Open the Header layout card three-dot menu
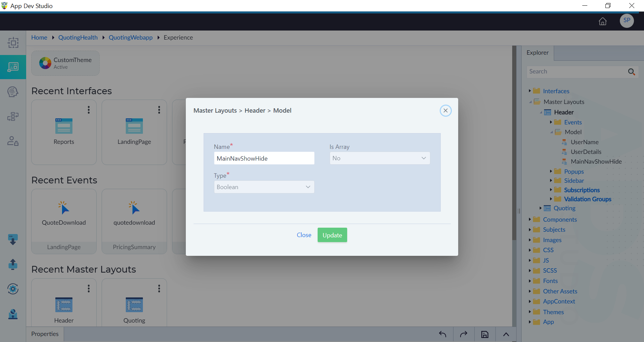The width and height of the screenshot is (644, 342). click(89, 289)
